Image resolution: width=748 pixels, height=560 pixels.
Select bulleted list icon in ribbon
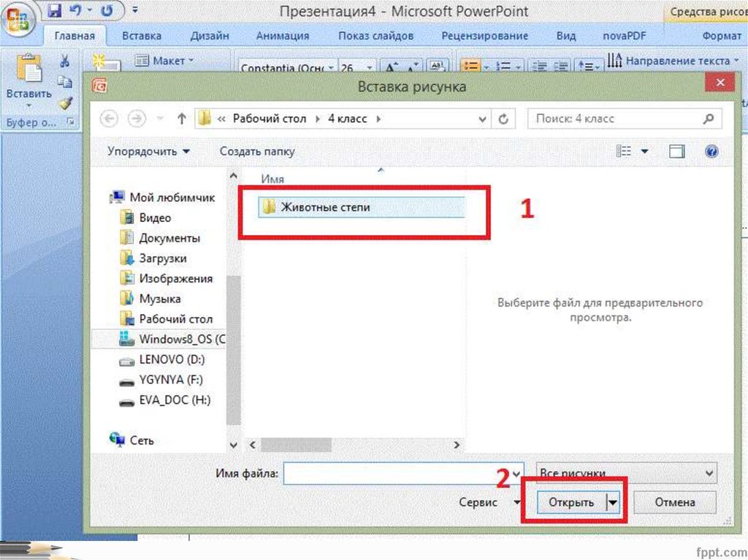click(x=471, y=66)
